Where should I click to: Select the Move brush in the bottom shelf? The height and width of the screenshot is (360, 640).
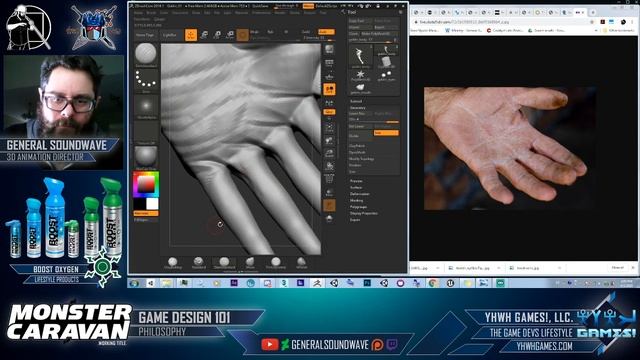[250, 263]
